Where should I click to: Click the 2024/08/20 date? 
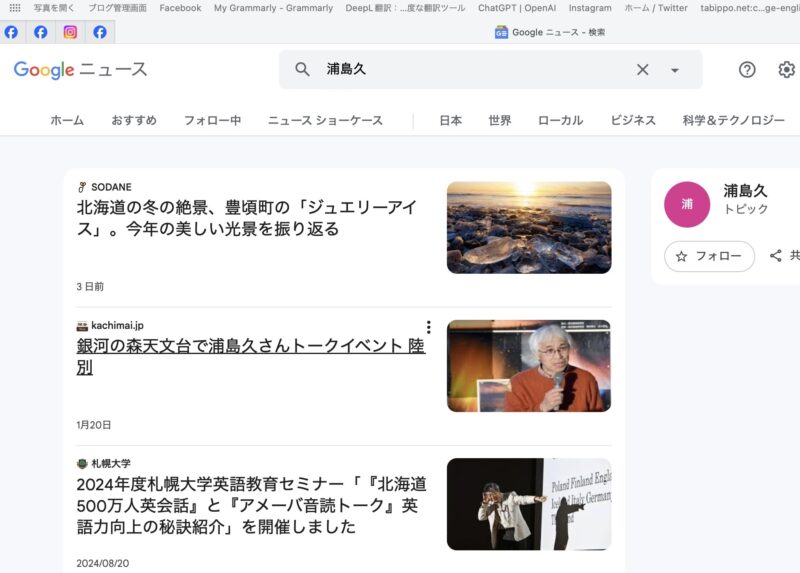coord(103,563)
